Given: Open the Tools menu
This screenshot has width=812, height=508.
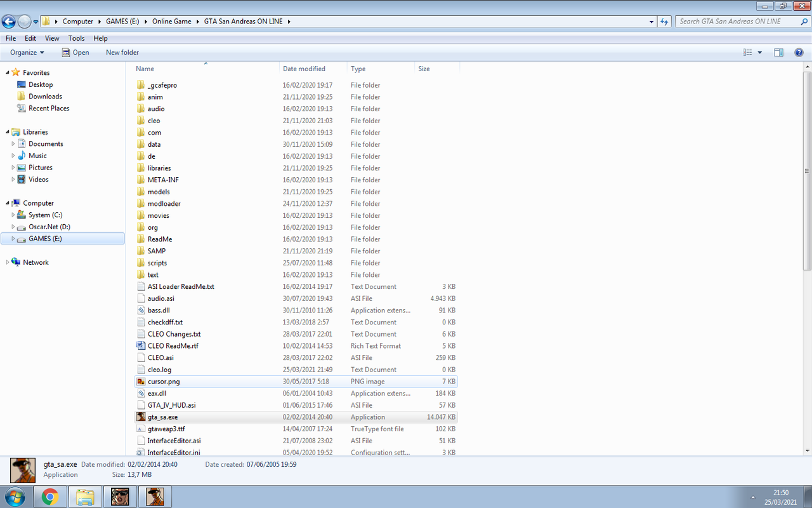Looking at the screenshot, I should [77, 38].
